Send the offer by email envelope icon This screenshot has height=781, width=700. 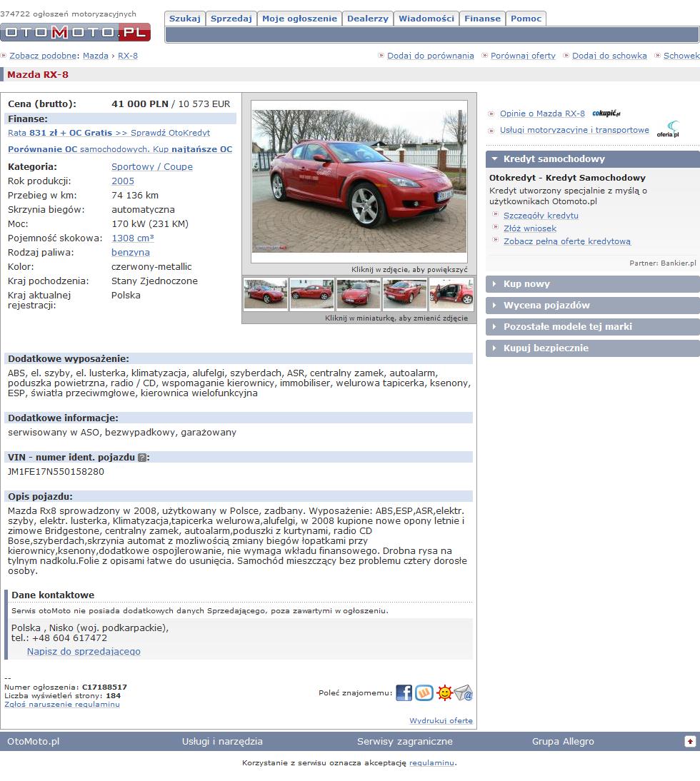[464, 693]
